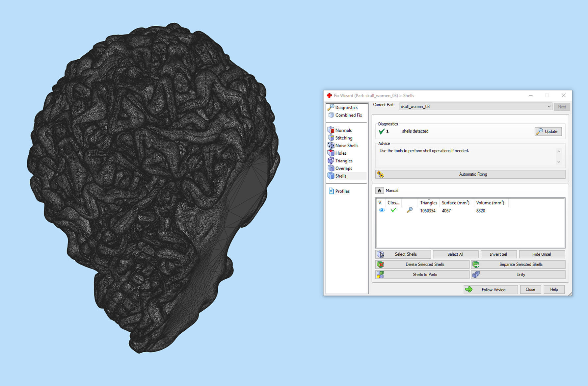Screen dimensions: 588x386
Task: Click the shells detected green check icon
Action: pyautogui.click(x=382, y=131)
